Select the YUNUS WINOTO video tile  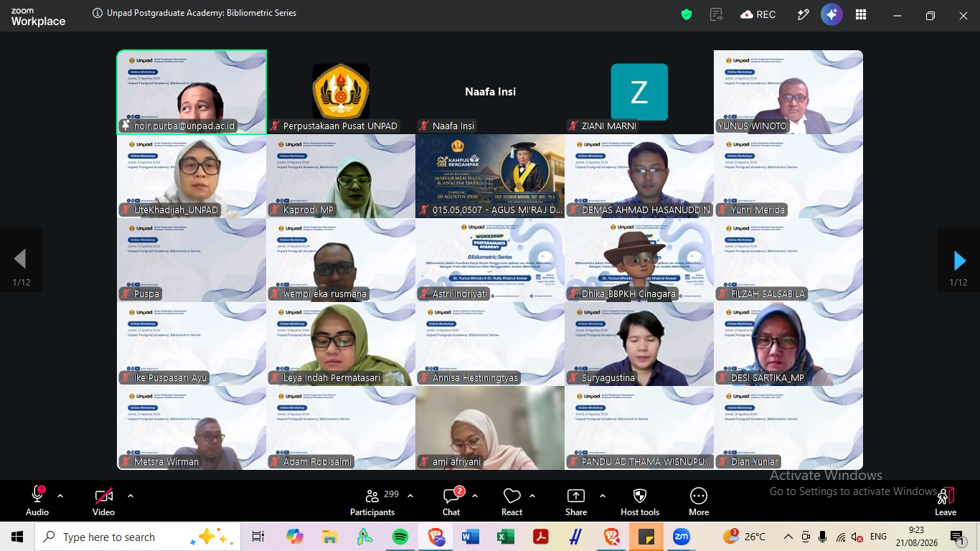[x=788, y=92]
